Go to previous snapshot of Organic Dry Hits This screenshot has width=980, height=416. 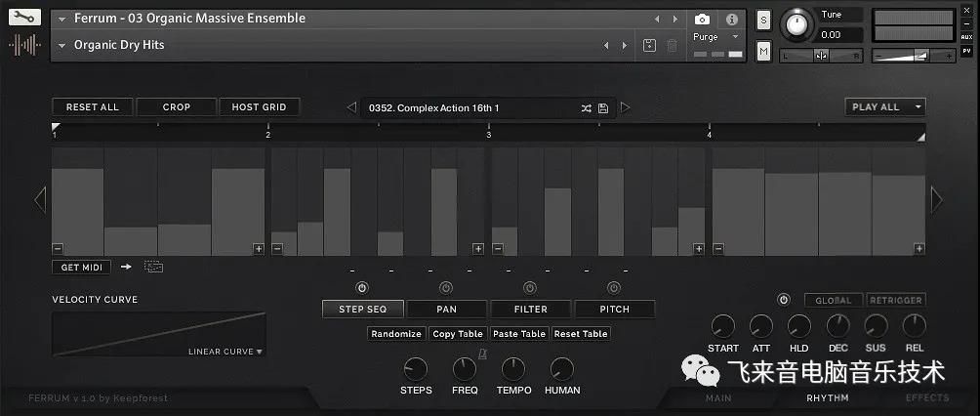[605, 45]
